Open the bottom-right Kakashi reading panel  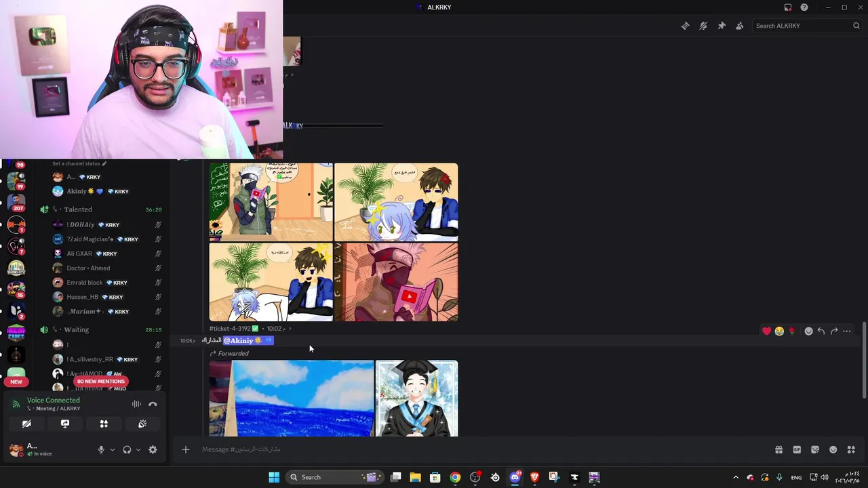point(396,282)
